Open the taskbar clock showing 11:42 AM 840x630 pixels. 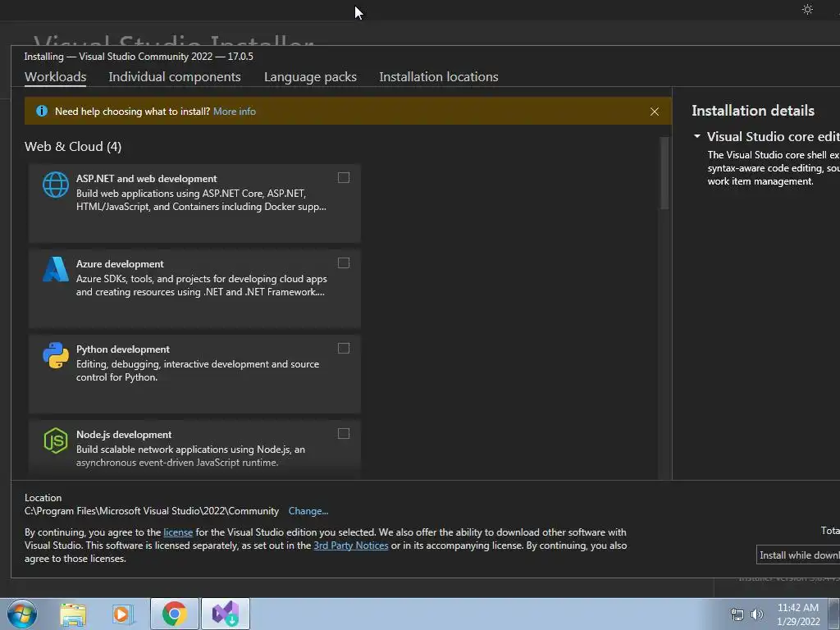coord(798,614)
